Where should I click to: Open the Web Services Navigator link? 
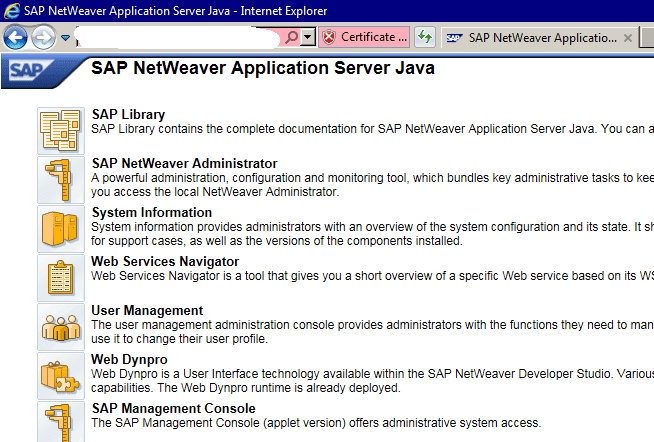(x=165, y=261)
